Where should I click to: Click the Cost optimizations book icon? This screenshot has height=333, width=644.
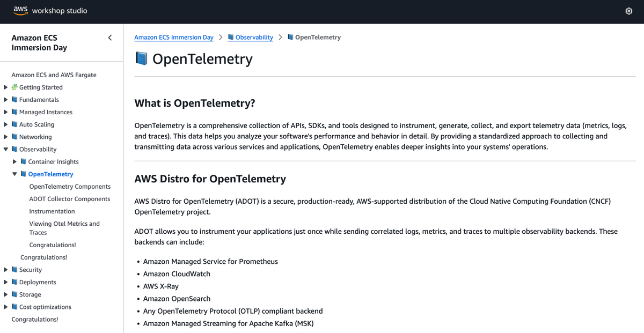pos(14,306)
